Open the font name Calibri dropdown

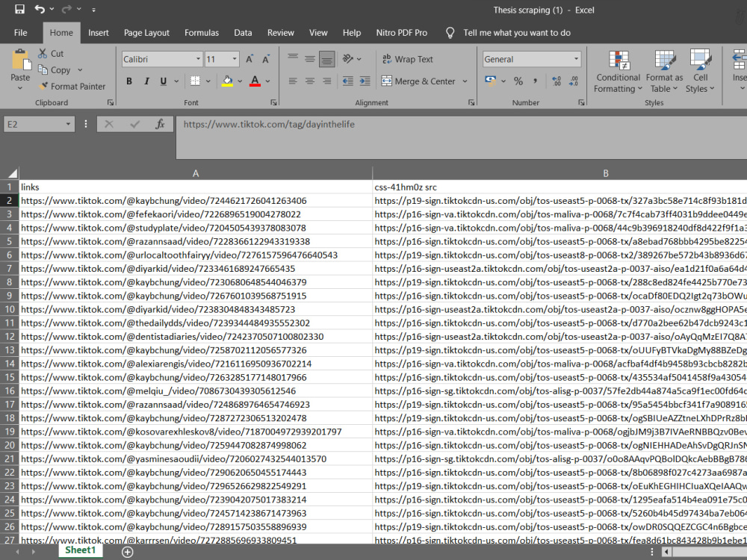pyautogui.click(x=198, y=59)
